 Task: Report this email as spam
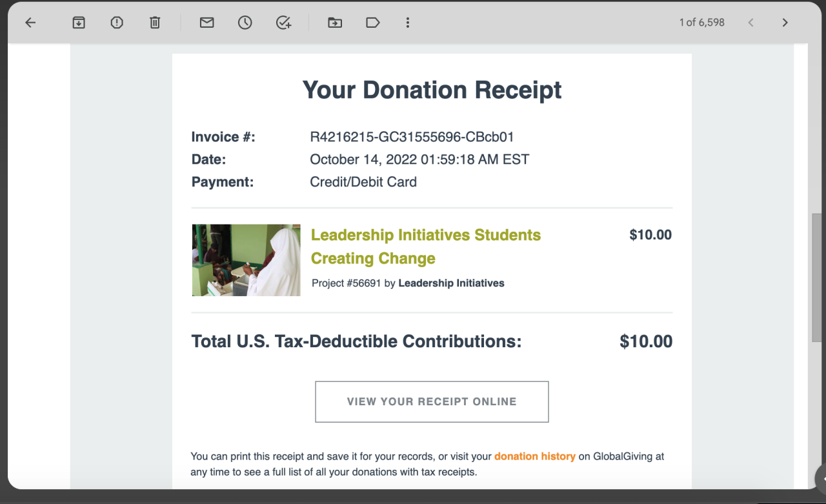(117, 23)
